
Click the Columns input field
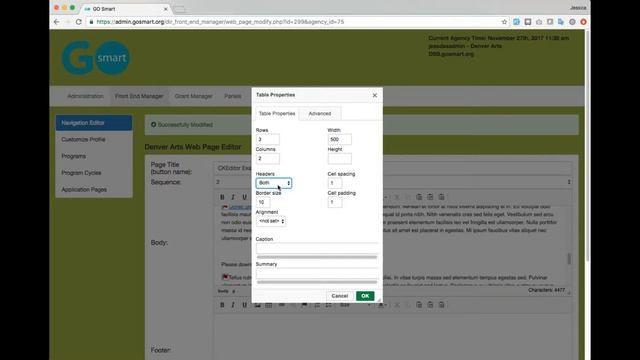click(268, 159)
